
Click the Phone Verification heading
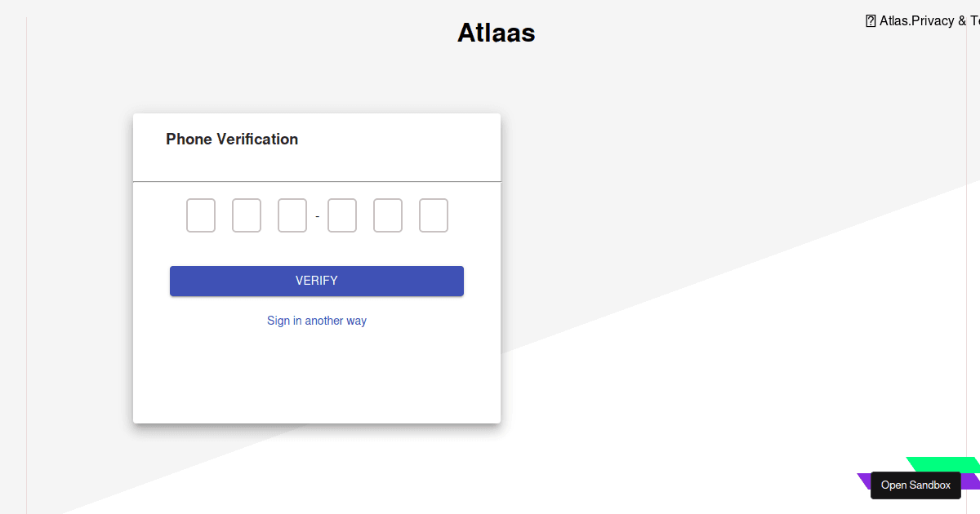click(x=231, y=139)
